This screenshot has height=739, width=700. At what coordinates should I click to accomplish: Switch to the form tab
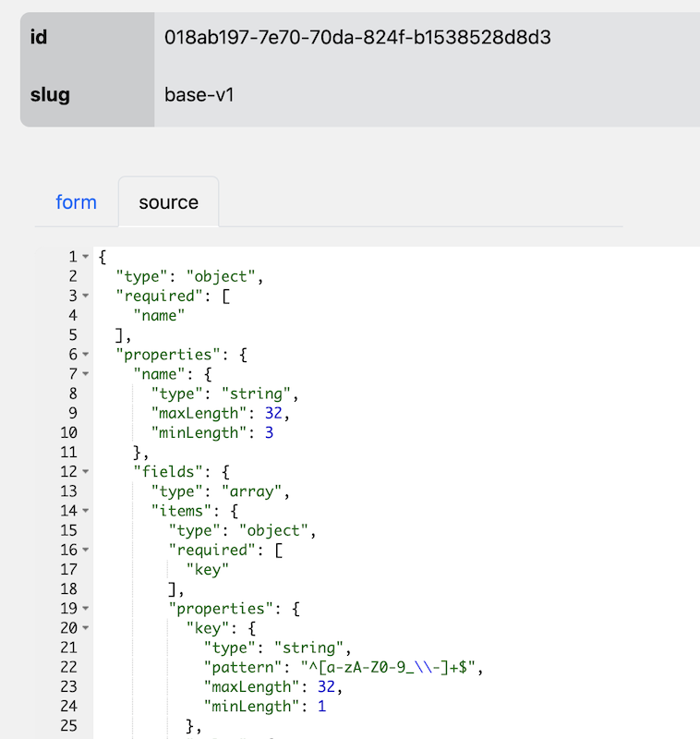pyautogui.click(x=76, y=202)
